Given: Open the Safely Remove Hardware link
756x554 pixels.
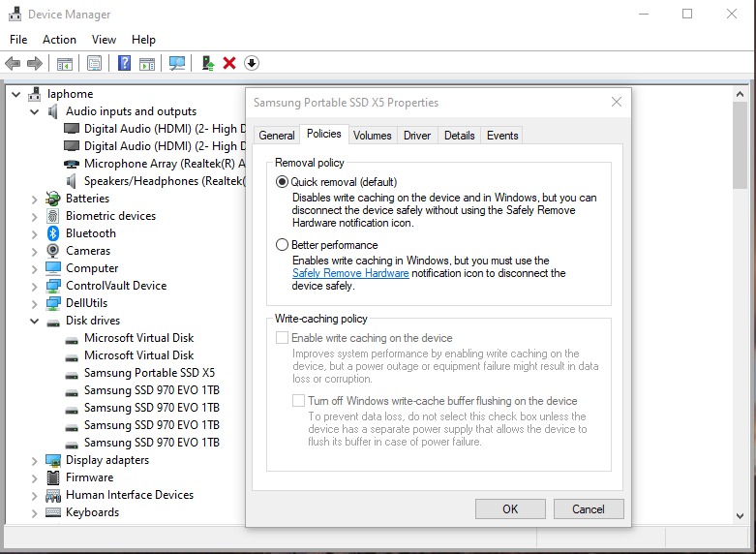Looking at the screenshot, I should pyautogui.click(x=350, y=273).
